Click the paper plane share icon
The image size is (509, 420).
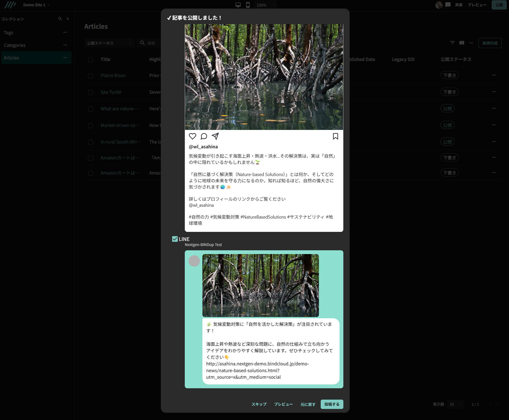(x=215, y=136)
